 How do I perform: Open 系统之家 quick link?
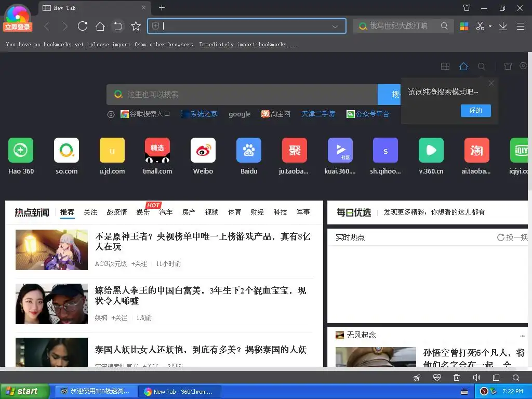[x=199, y=114]
